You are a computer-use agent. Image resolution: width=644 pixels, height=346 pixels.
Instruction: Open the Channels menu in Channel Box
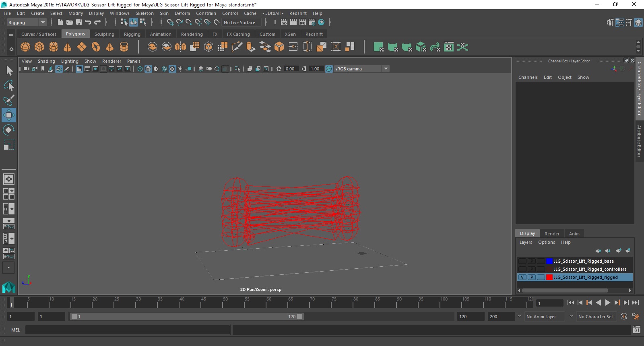coord(528,77)
